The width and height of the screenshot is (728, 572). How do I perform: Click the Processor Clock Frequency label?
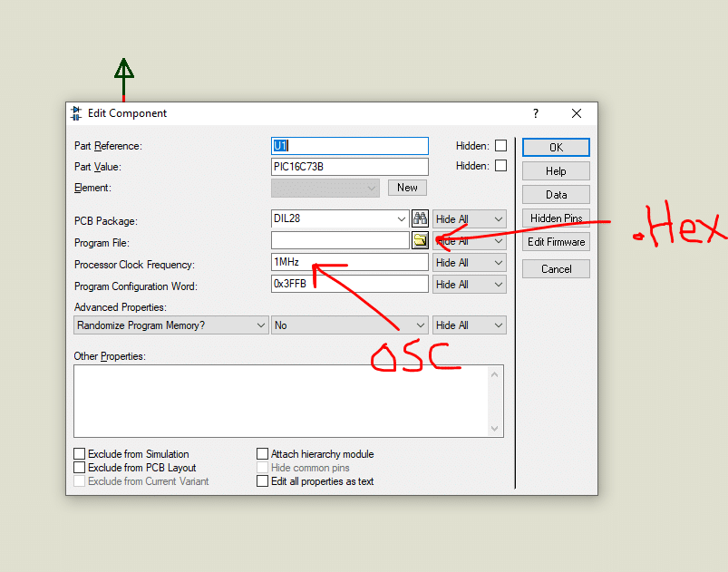[x=134, y=265]
